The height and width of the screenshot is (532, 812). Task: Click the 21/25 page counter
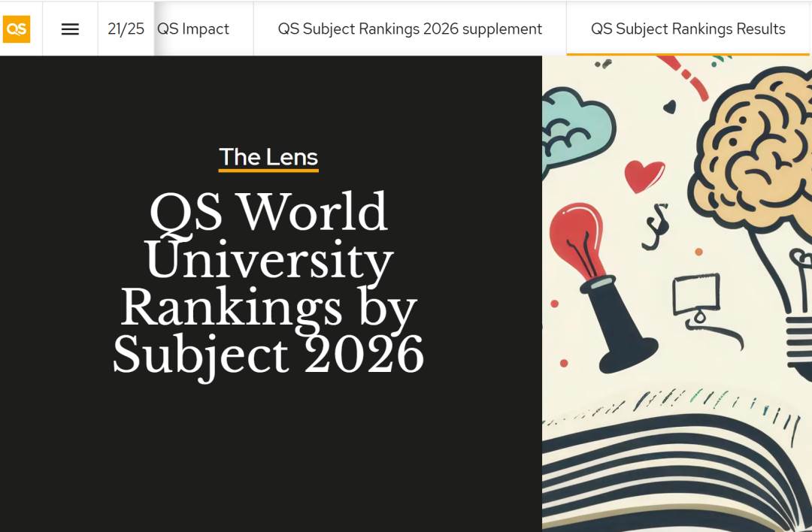pos(126,29)
